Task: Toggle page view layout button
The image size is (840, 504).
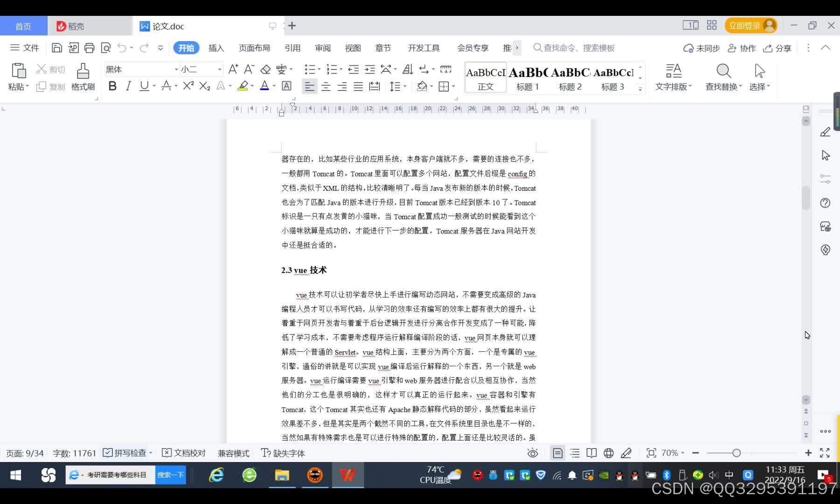Action: (558, 453)
